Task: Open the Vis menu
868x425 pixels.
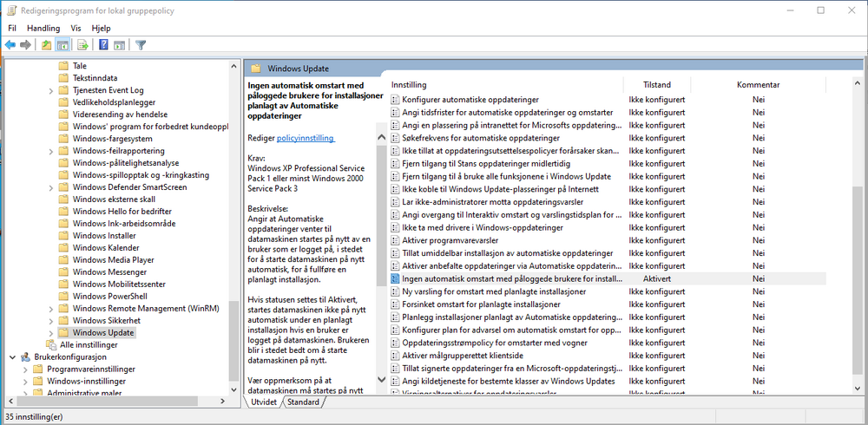Action: coord(76,28)
